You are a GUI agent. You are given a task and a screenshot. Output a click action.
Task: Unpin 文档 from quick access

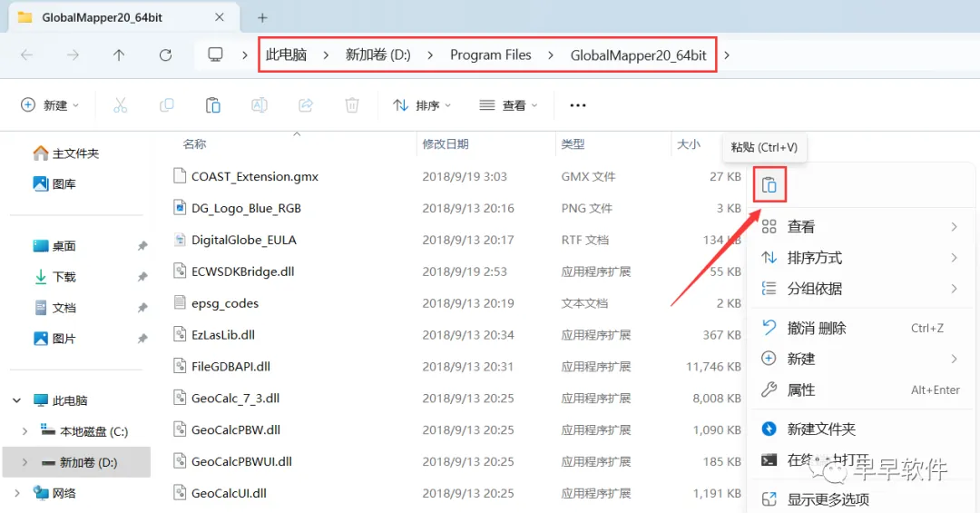(x=142, y=308)
